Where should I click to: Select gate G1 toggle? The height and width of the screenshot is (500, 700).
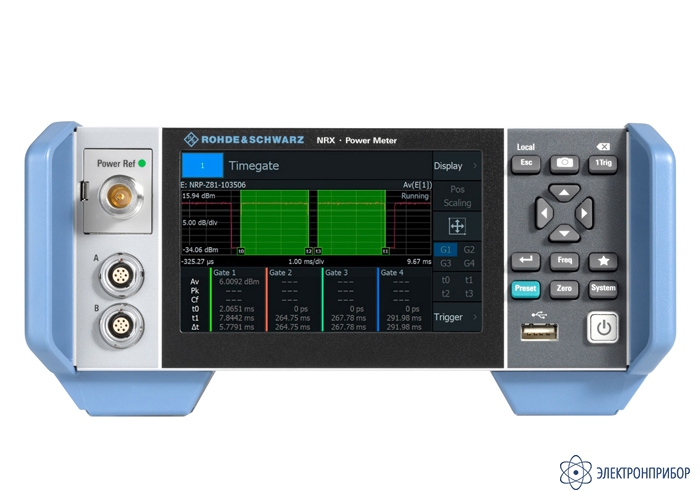(x=446, y=250)
